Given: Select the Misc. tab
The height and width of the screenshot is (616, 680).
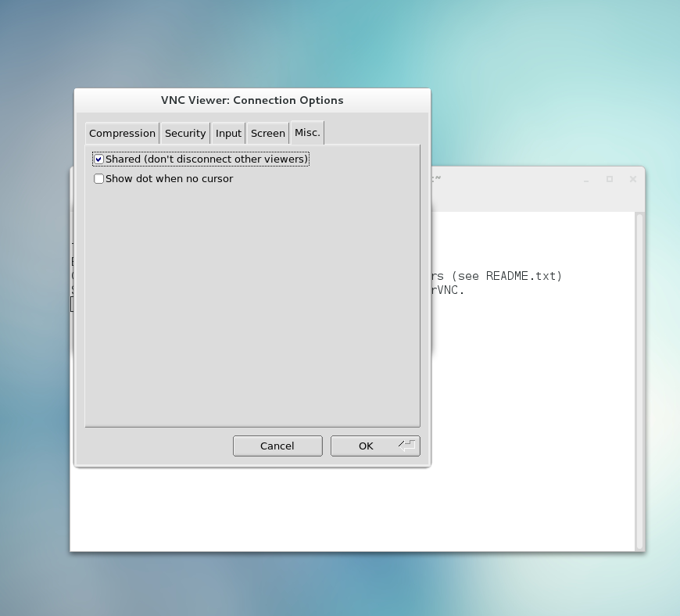Looking at the screenshot, I should [x=307, y=132].
